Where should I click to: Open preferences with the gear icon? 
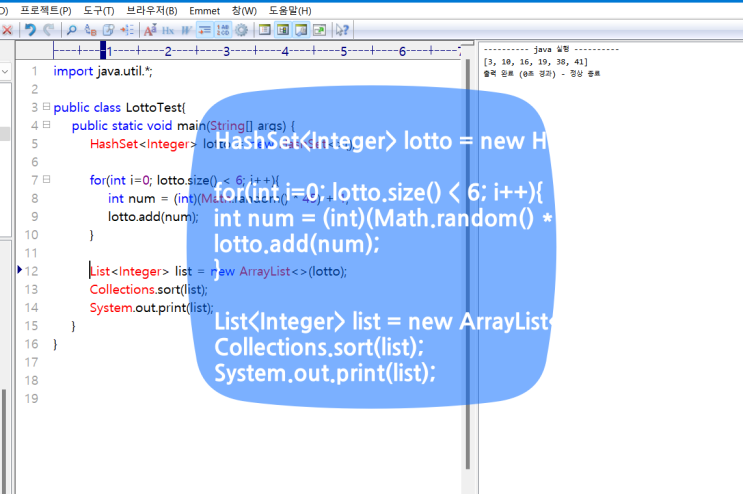point(241,30)
